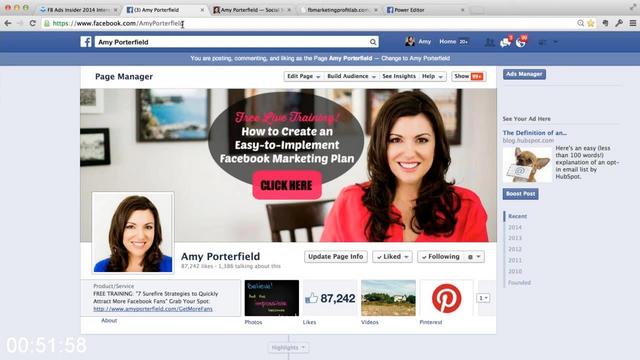Open the messages notification icon
The height and width of the screenshot is (360, 640).
(x=505, y=42)
